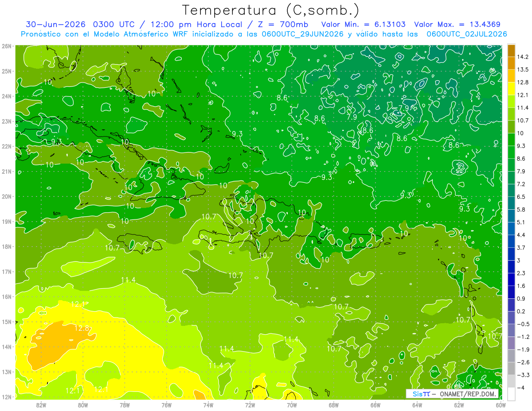Click the blue legend swatch between 3.7 and 4.4
Screen dimensions: 532x411
(511, 241)
